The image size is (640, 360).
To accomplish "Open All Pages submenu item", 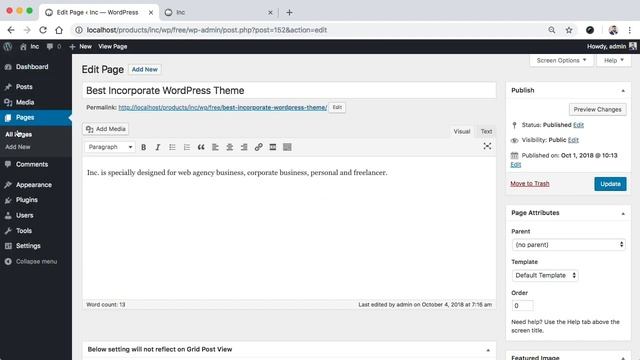I will [19, 134].
